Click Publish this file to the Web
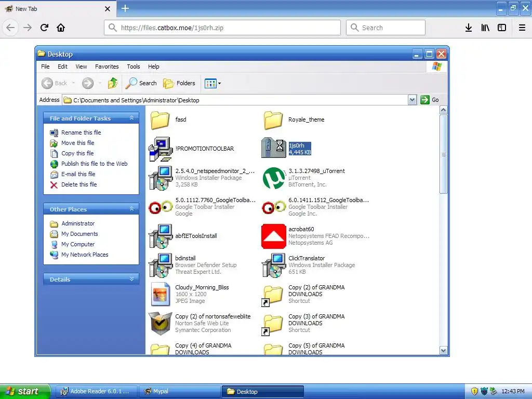532x399 pixels. [x=95, y=164]
